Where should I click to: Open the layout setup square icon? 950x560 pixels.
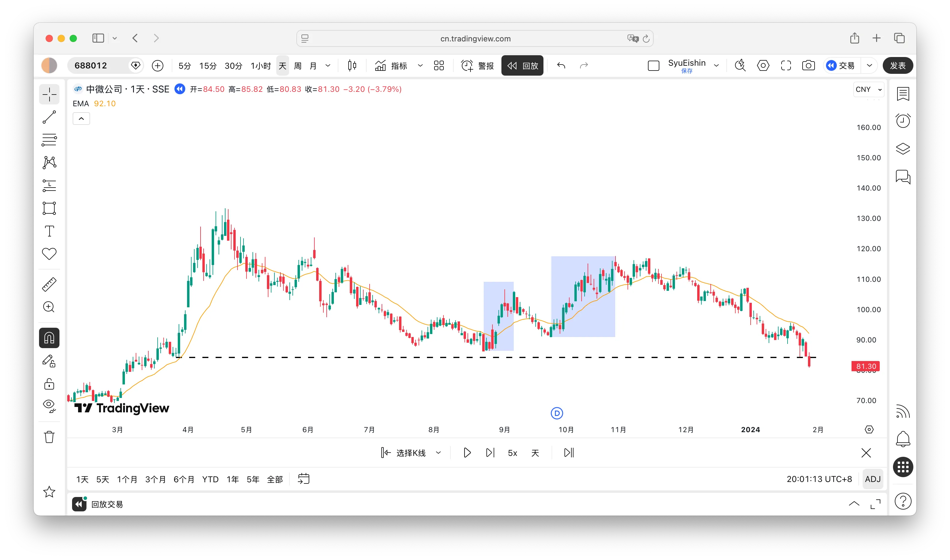(653, 66)
